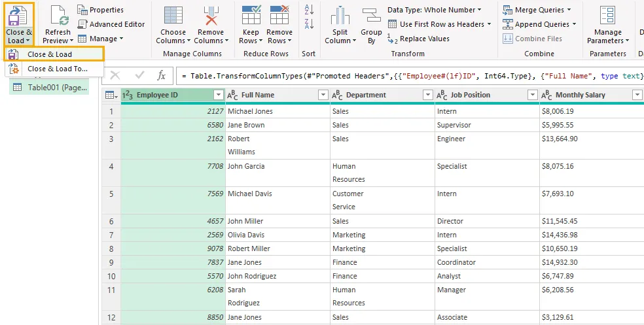Click the fx formula icon
This screenshot has height=325, width=644.
[x=162, y=75]
